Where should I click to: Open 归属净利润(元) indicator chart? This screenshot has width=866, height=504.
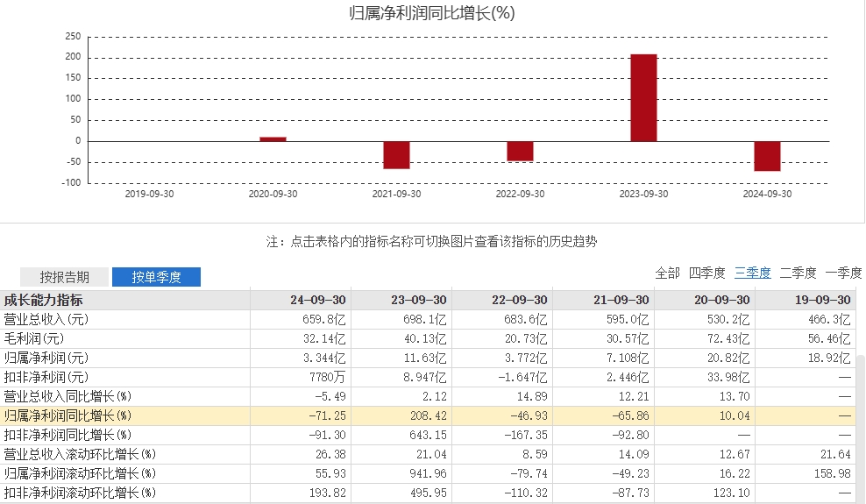[46, 358]
